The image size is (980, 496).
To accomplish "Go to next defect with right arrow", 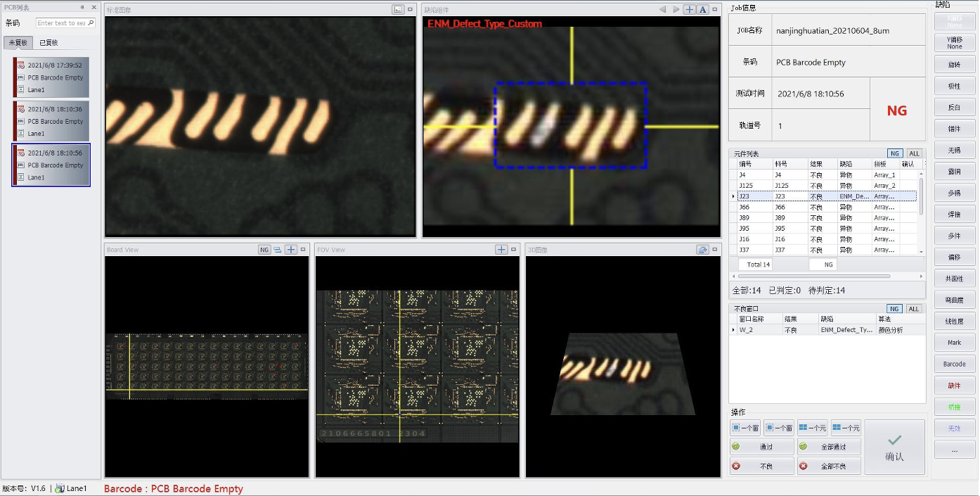I will click(x=676, y=10).
